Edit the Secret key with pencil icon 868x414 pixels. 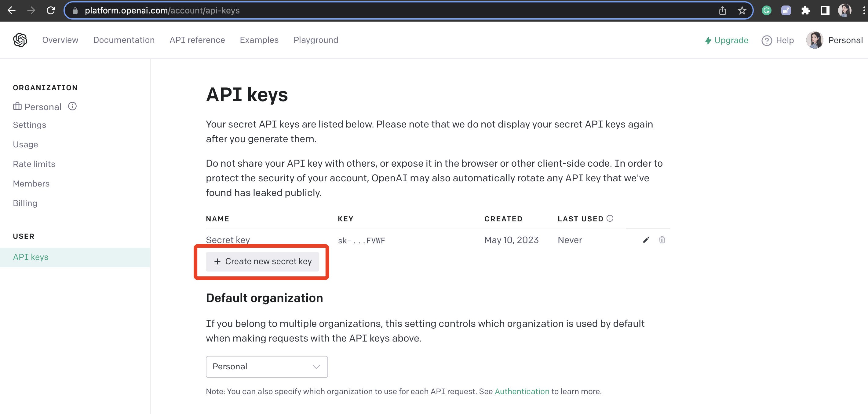[x=646, y=239]
